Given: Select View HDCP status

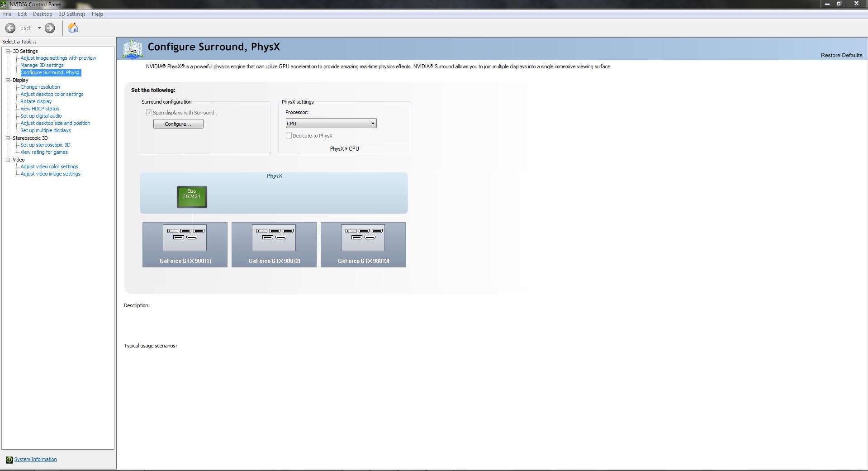Looking at the screenshot, I should (40, 109).
